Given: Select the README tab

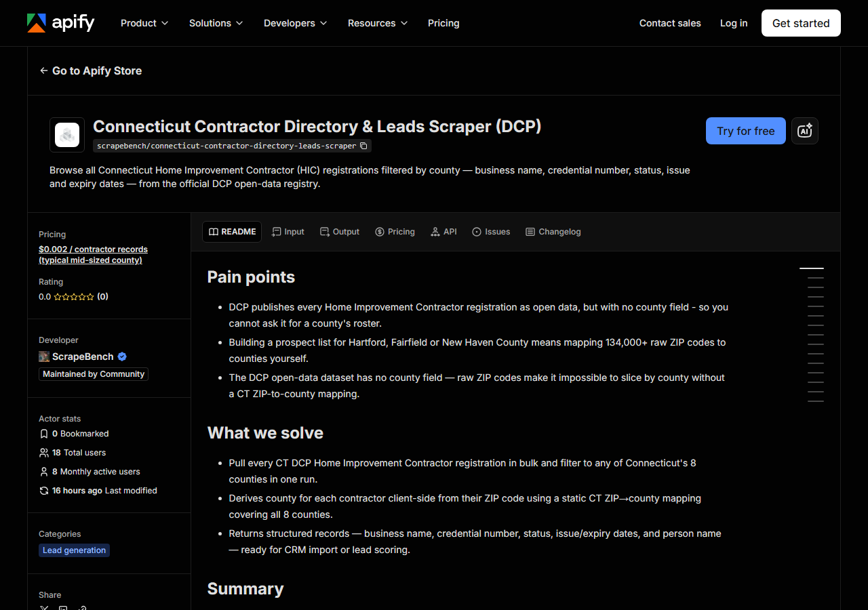Looking at the screenshot, I should pos(232,232).
